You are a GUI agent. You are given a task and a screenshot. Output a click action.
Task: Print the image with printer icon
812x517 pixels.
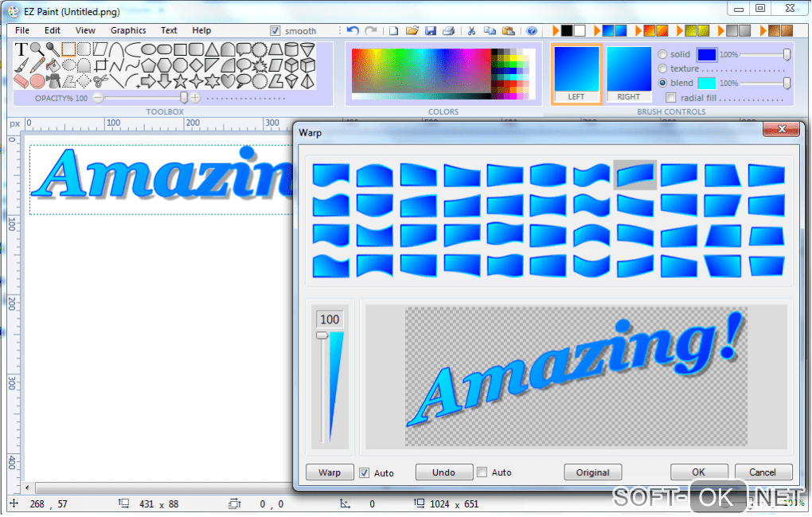click(x=448, y=30)
